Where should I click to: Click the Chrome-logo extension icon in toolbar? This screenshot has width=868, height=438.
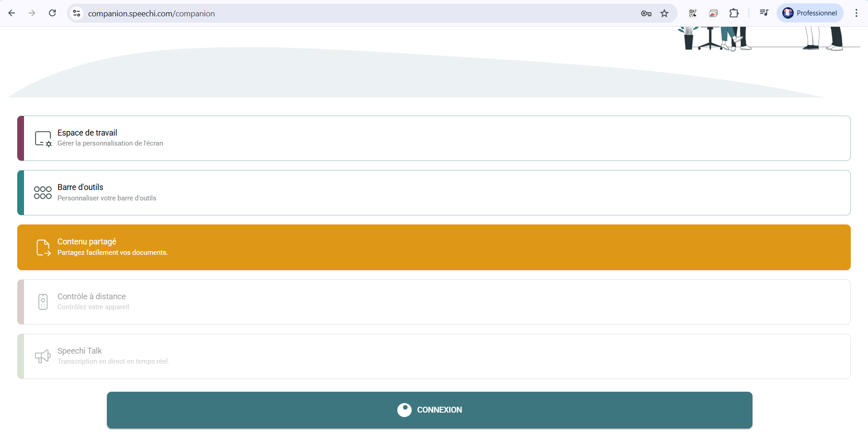pyautogui.click(x=714, y=13)
